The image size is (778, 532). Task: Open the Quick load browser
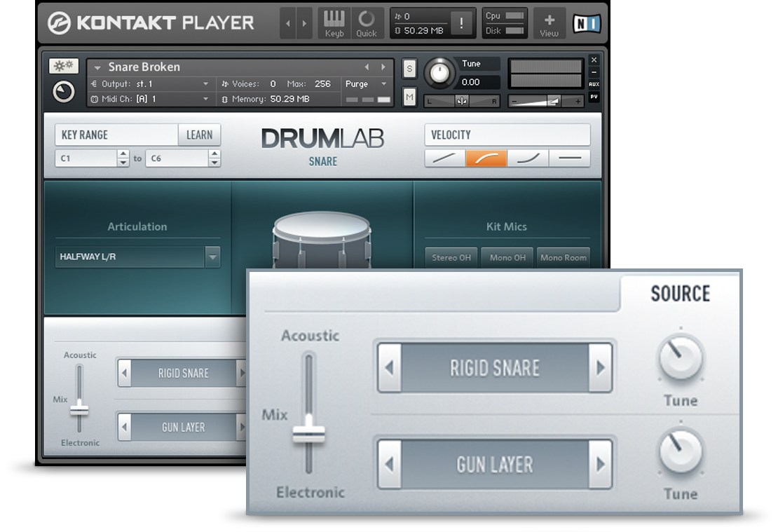[367, 23]
